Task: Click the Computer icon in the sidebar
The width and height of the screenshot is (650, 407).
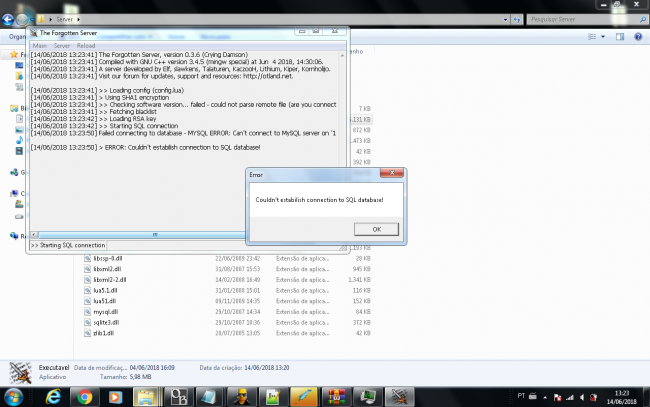Action: (15, 193)
